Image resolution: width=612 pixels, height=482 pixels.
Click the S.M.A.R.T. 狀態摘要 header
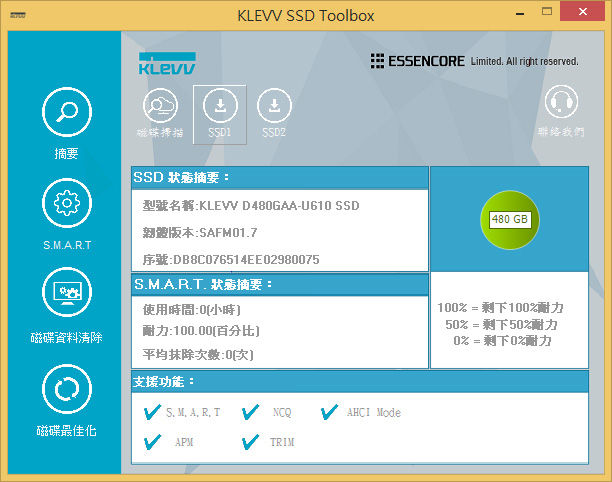coord(280,285)
